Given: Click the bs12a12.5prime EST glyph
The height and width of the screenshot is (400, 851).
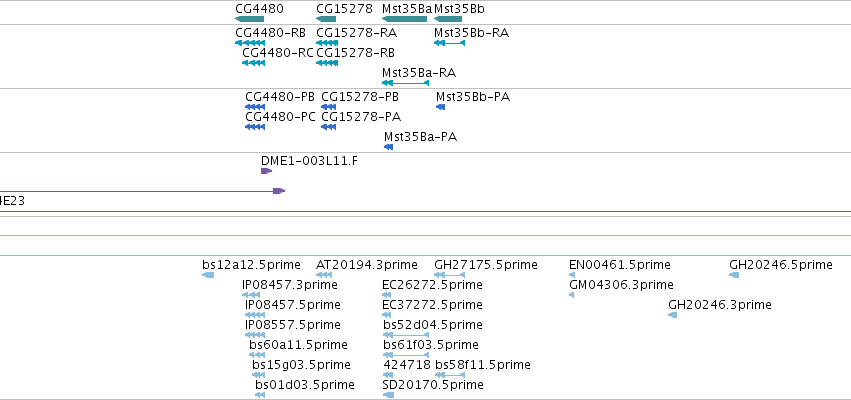Looking at the screenshot, I should pyautogui.click(x=208, y=275).
